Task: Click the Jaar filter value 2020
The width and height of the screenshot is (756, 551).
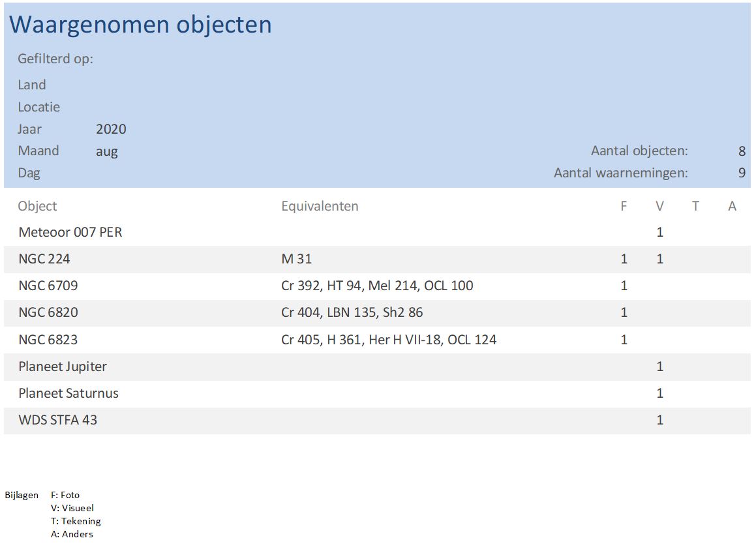Action: [x=111, y=129]
